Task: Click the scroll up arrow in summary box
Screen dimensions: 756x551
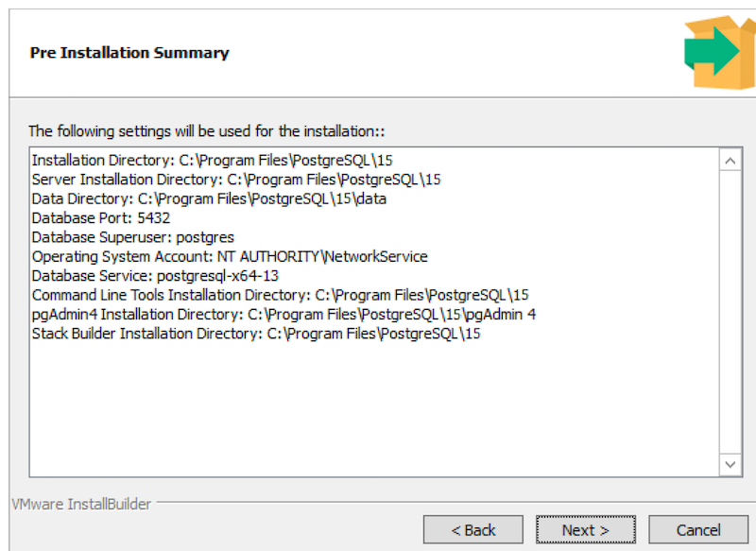Action: pos(730,161)
